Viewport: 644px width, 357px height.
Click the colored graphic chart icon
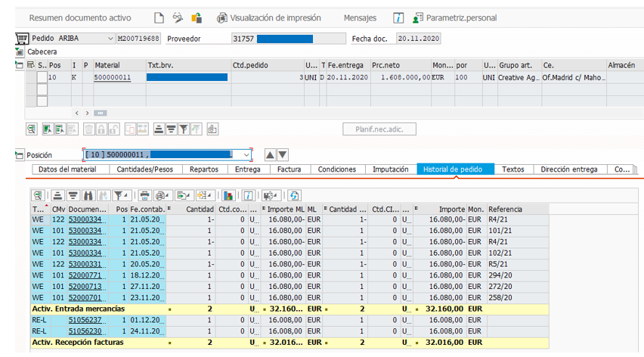228,196
